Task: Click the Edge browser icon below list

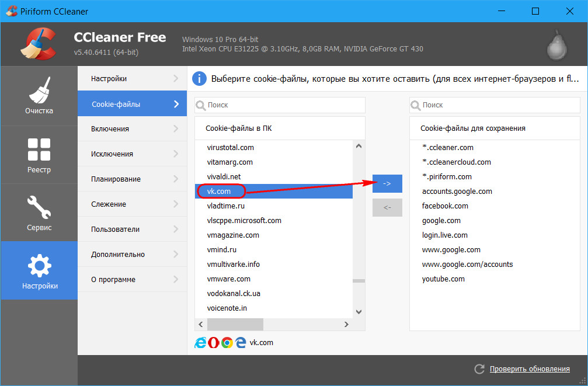Action: (241, 342)
